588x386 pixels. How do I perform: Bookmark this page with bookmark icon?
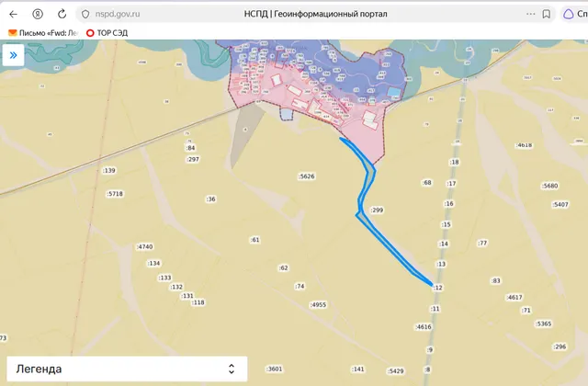coord(547,15)
